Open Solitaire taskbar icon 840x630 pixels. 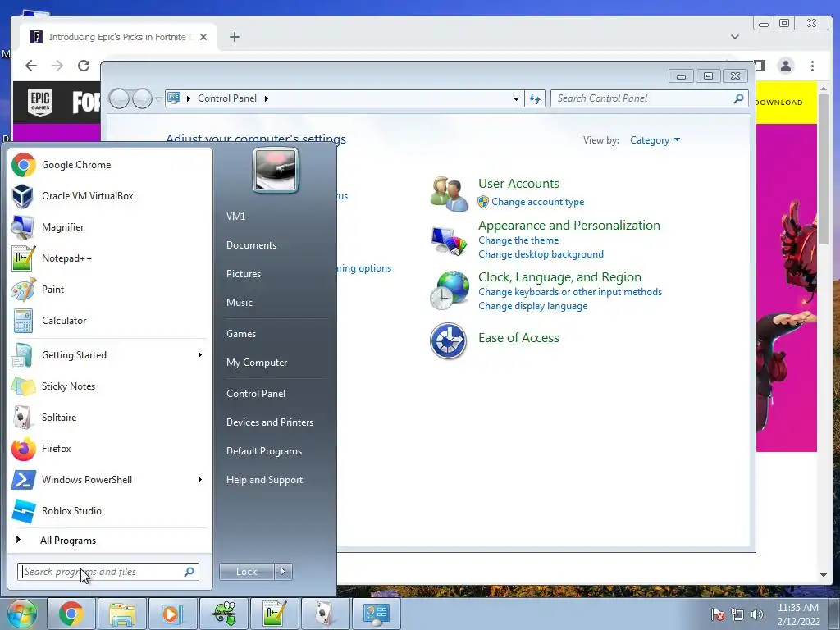point(325,614)
